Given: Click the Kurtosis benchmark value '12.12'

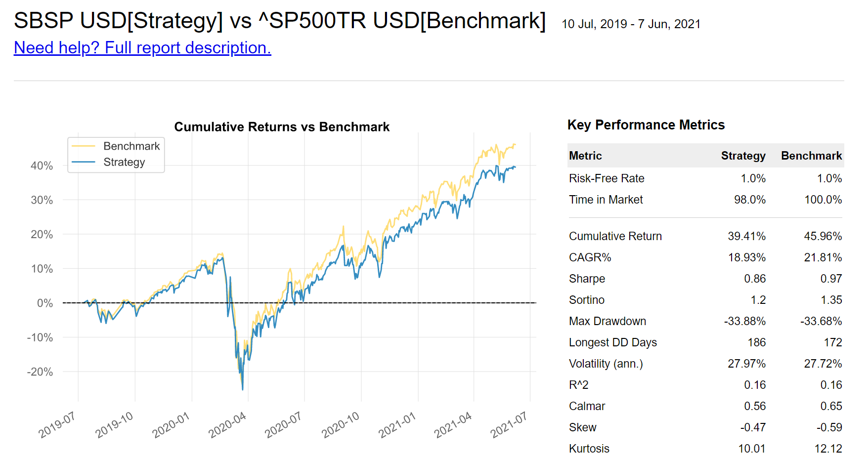Looking at the screenshot, I should (x=828, y=449).
